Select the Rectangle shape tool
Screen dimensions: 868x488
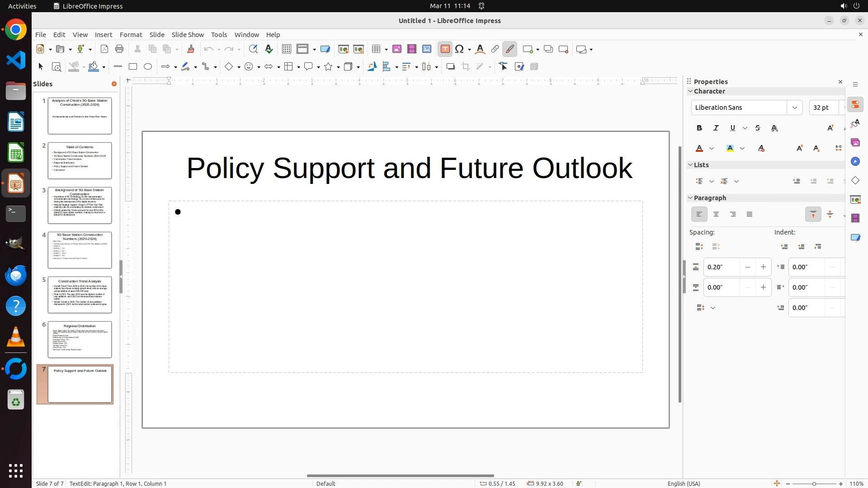point(133,67)
